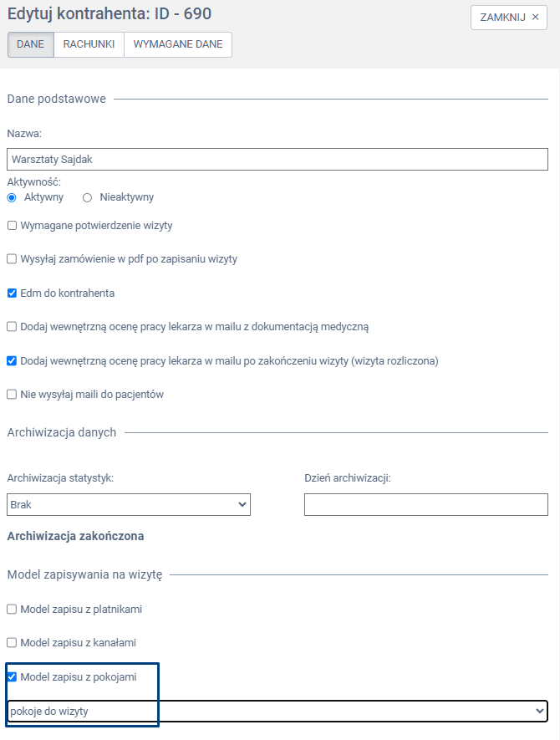560x740 pixels.
Task: Enable Model zapisu z płatnikami
Action: (12, 610)
